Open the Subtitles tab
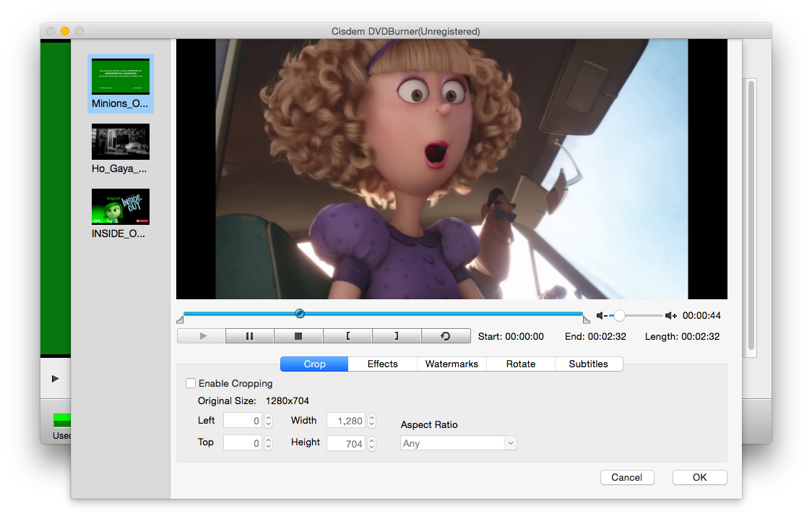Viewport: 812px width, 514px height. coord(589,364)
